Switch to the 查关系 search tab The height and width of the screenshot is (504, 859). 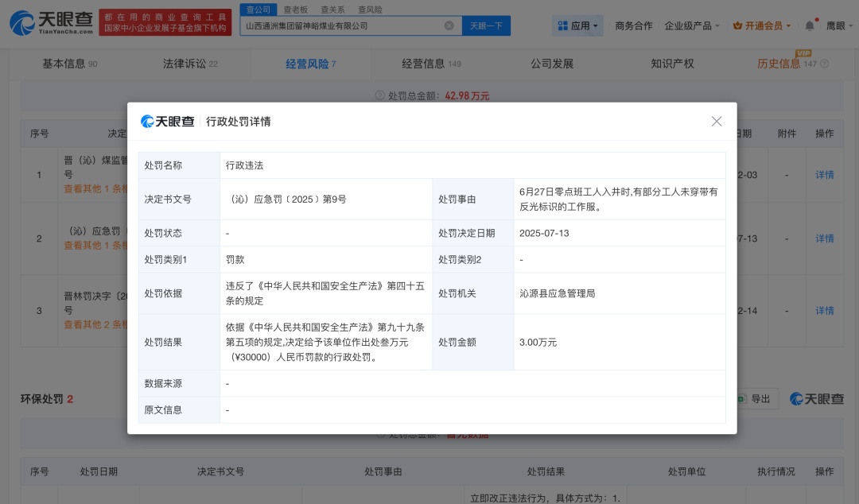coord(332,10)
